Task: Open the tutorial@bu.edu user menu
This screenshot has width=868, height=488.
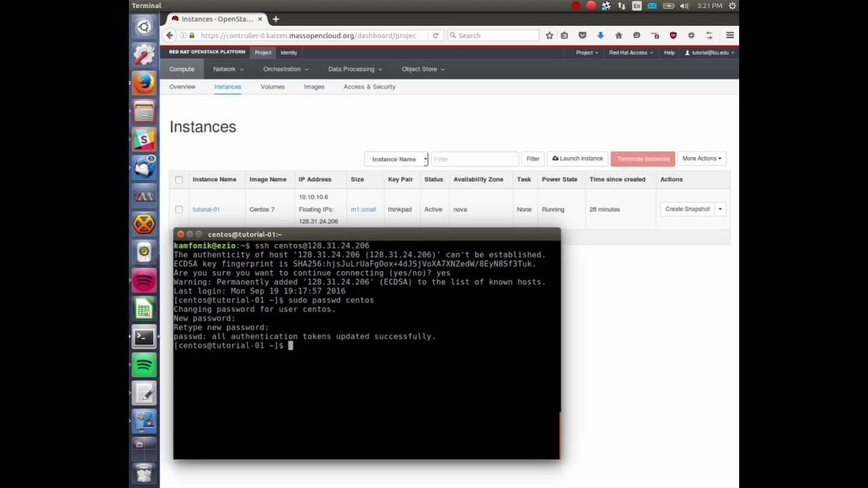Action: [x=709, y=52]
